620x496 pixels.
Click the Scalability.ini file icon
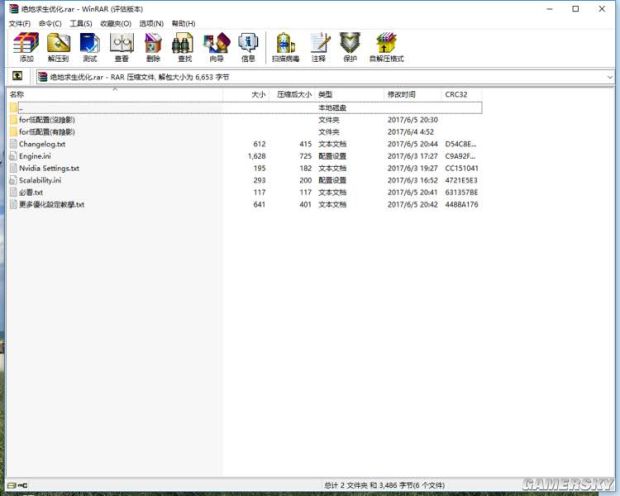pos(14,180)
